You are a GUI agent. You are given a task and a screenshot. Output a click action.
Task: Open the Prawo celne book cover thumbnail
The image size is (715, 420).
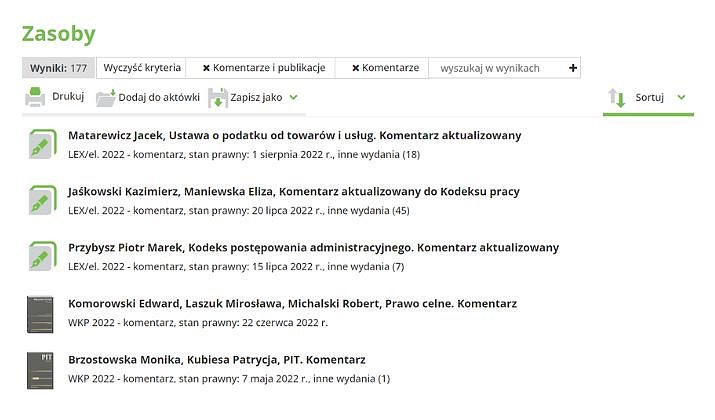40,313
